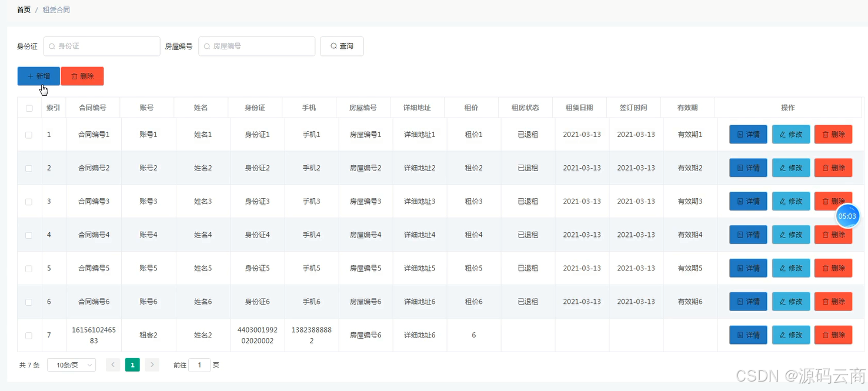This screenshot has width=868, height=391.
Task: Click cell 手机1
Action: 311,134
